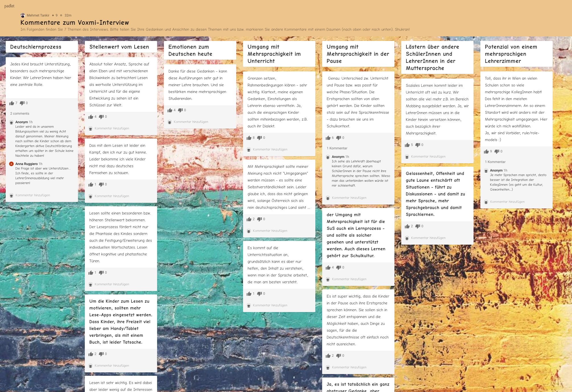This screenshot has width=572, height=392.
Task: Upvote the 'Toll, dass ihr in Wien' post
Action: pyautogui.click(x=486, y=151)
